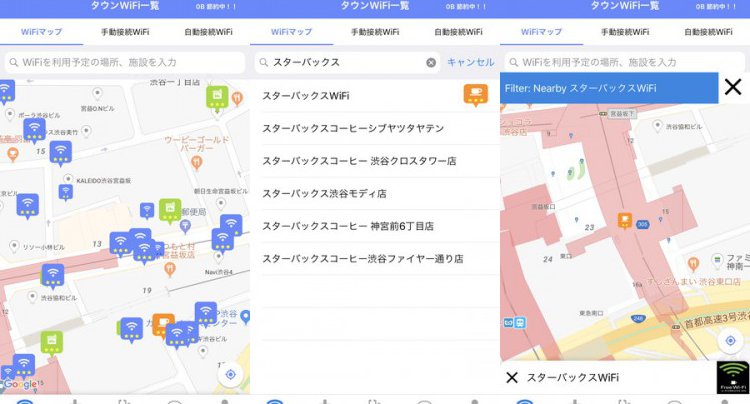Tap the Navi渋谷4 location pin

point(219,257)
